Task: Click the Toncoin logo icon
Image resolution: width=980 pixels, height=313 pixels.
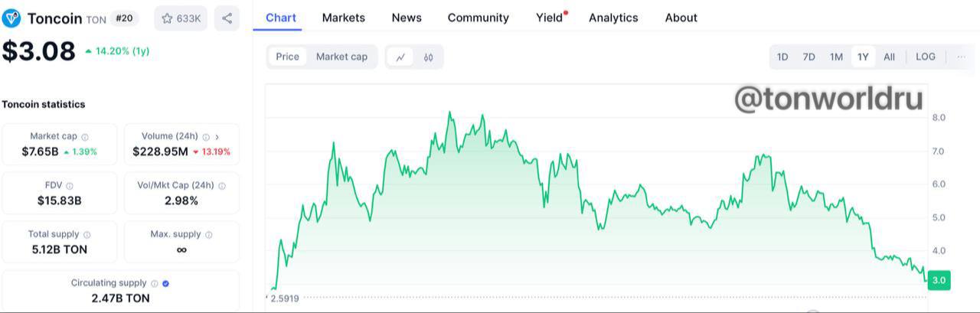Action: [x=11, y=18]
